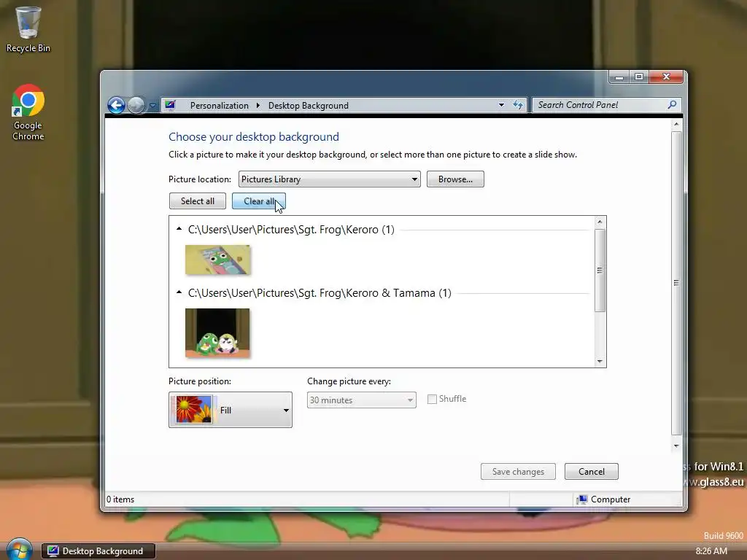747x560 pixels.
Task: Click the refresh icon in address bar
Action: click(x=518, y=105)
